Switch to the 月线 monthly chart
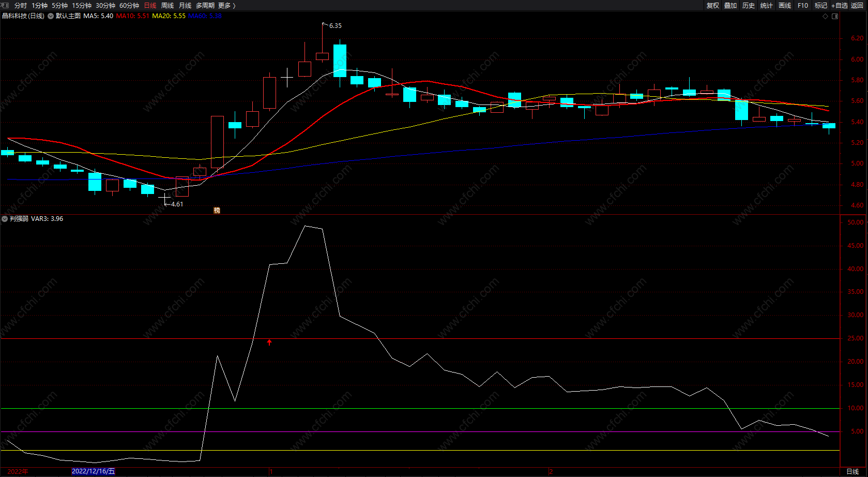Viewport: 868px width, 477px height. [185, 6]
